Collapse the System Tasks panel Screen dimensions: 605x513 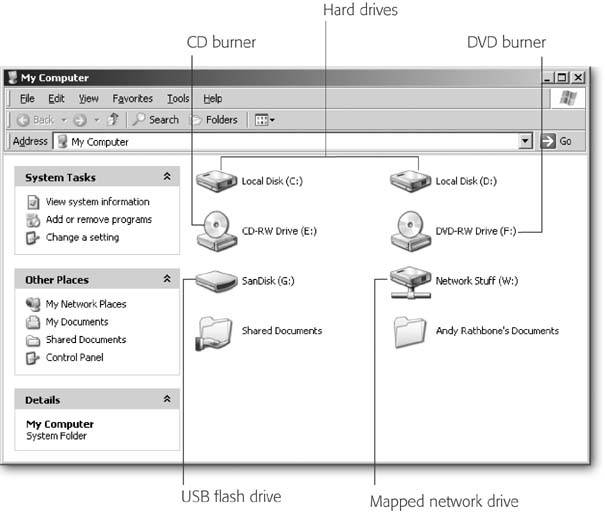[x=167, y=177]
